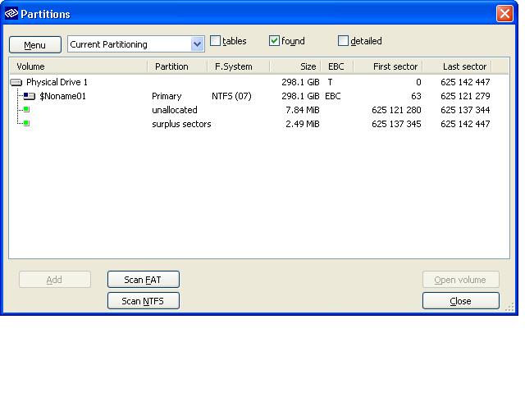The height and width of the screenshot is (420, 525).
Task: Click the Physical Drive 1 disk icon
Action: tap(16, 82)
